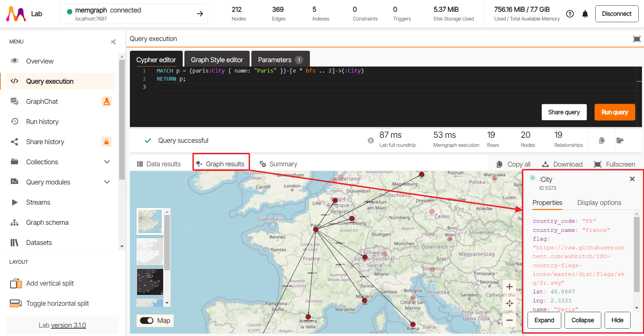
Task: Fit graph to view
Action: tap(509, 303)
